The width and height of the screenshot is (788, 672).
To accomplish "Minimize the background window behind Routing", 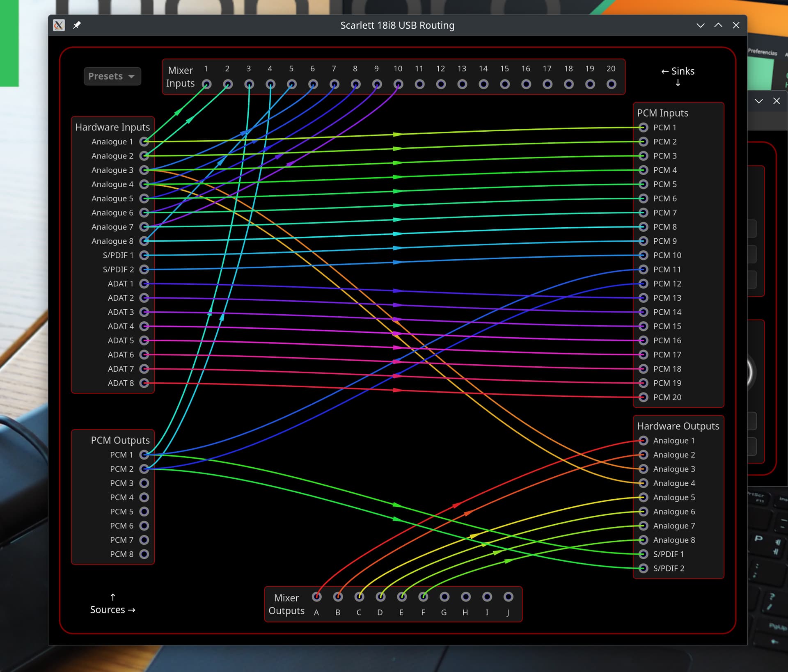I will click(758, 101).
